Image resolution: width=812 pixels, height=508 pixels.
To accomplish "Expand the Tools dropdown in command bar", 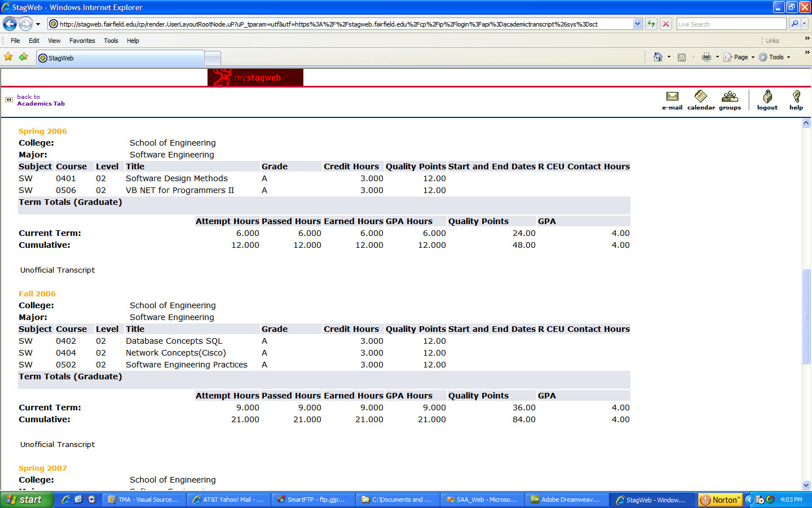I will [776, 57].
